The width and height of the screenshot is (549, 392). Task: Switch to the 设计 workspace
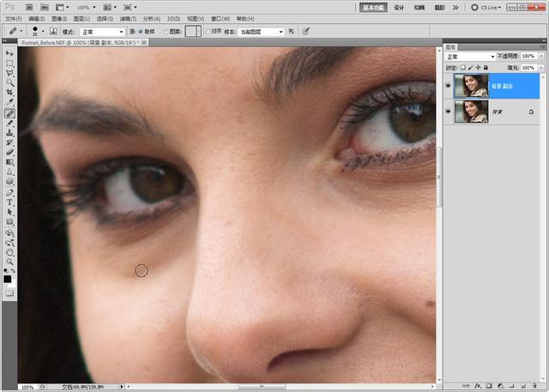(x=399, y=8)
